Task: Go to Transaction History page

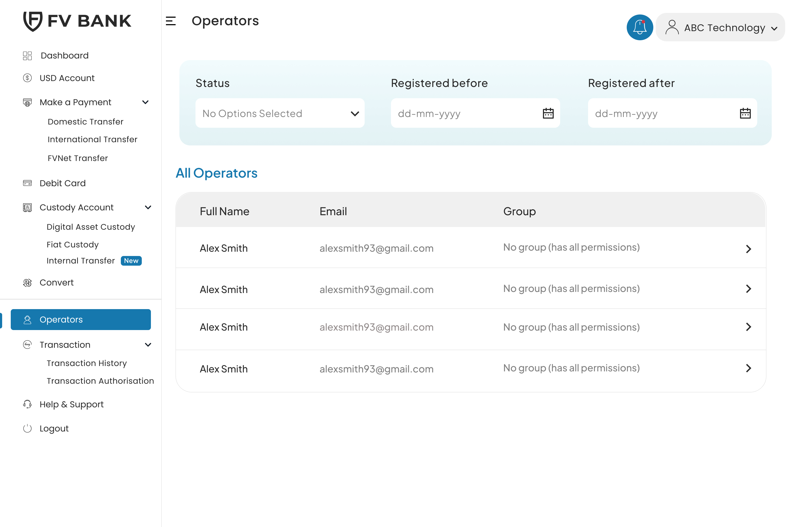Action: coord(87,363)
